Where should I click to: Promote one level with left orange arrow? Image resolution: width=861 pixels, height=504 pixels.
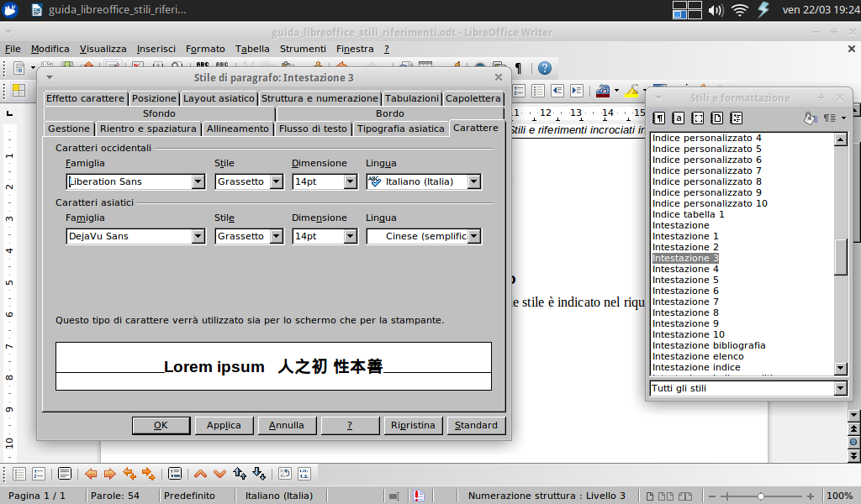91,474
